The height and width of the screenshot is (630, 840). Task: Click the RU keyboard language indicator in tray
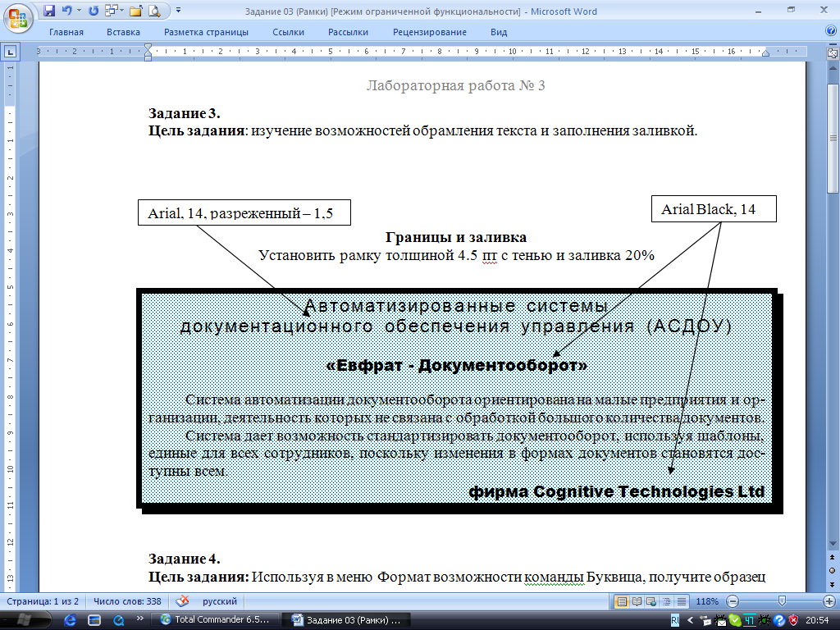[675, 620]
